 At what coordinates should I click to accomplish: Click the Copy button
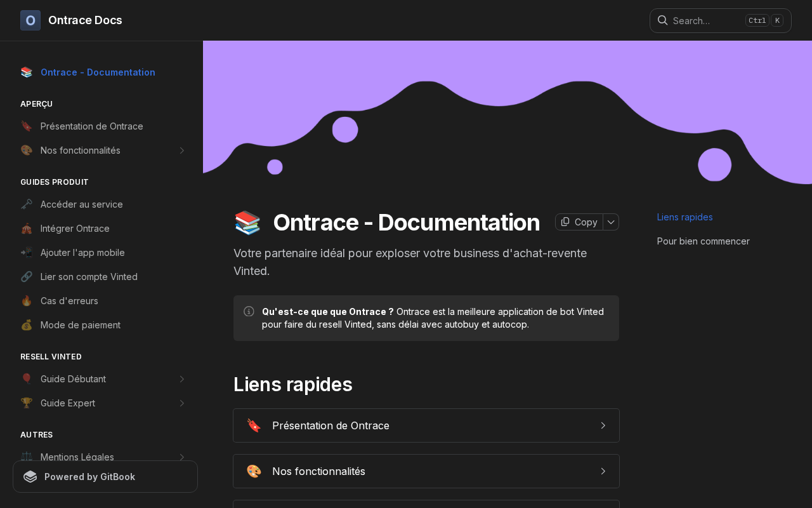pos(579,222)
